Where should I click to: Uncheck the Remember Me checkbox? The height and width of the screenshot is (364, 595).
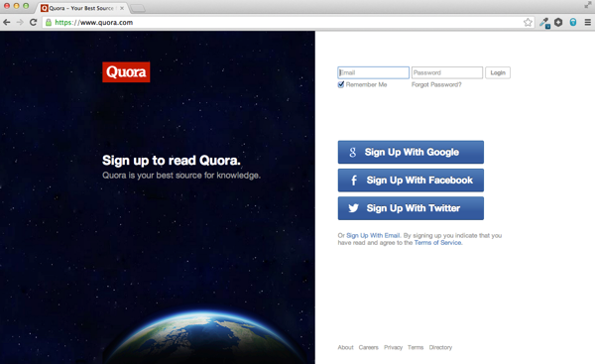click(341, 84)
